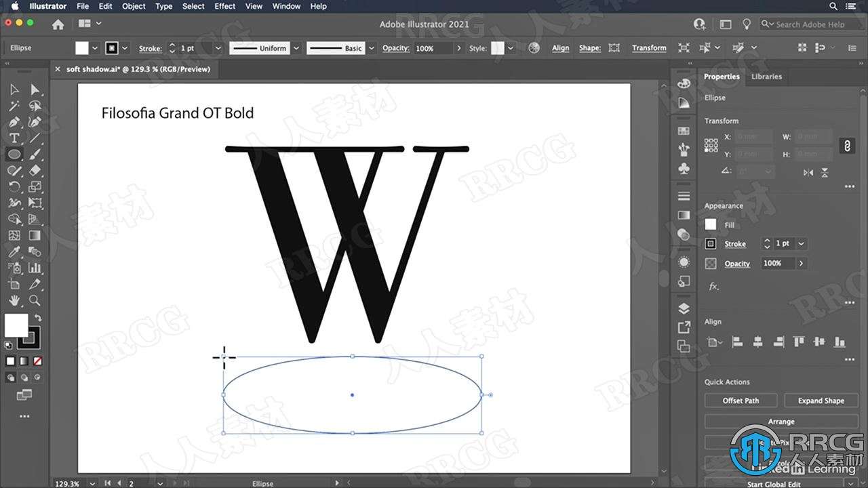Select the Pen tool
This screenshot has height=488, width=868.
tap(14, 122)
